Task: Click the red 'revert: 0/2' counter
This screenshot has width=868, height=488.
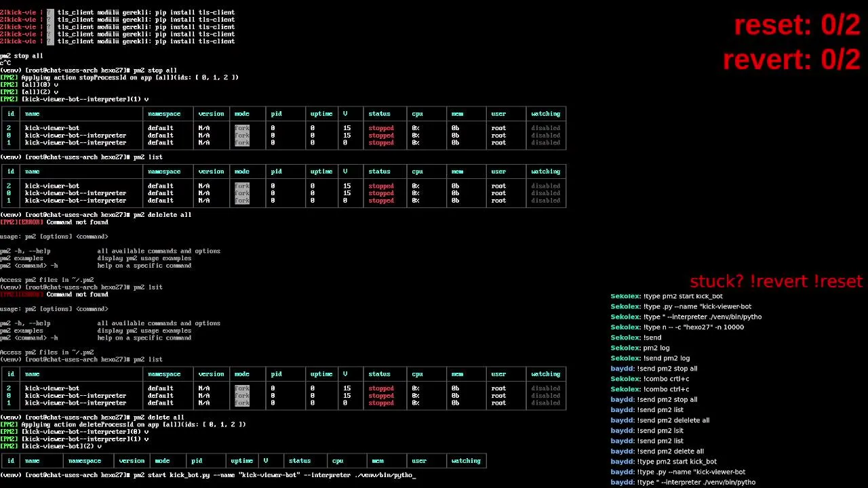Action: (x=791, y=60)
